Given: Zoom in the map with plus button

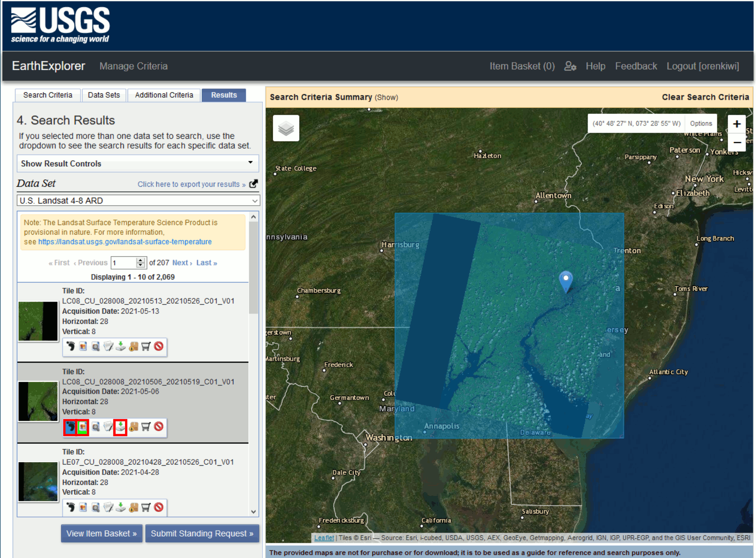Looking at the screenshot, I should tap(736, 124).
